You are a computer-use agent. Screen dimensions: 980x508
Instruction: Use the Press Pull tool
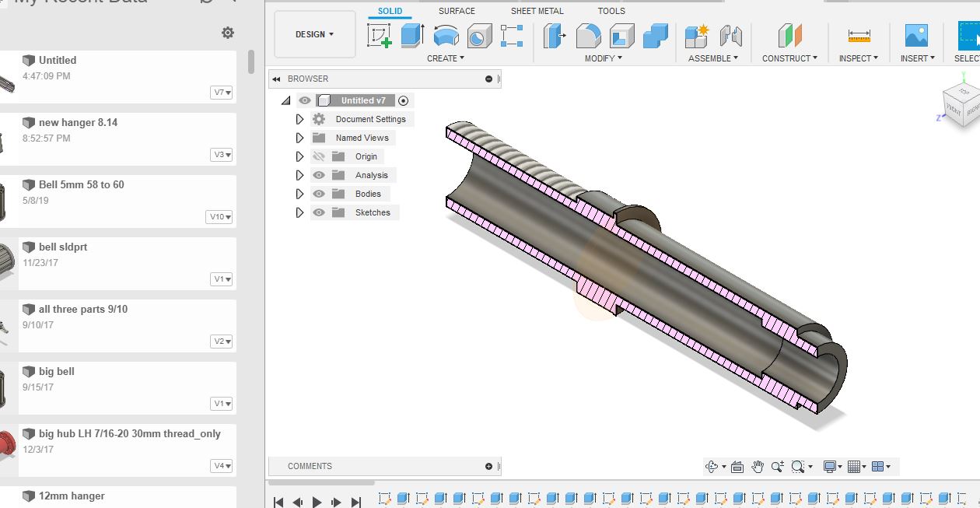(555, 36)
